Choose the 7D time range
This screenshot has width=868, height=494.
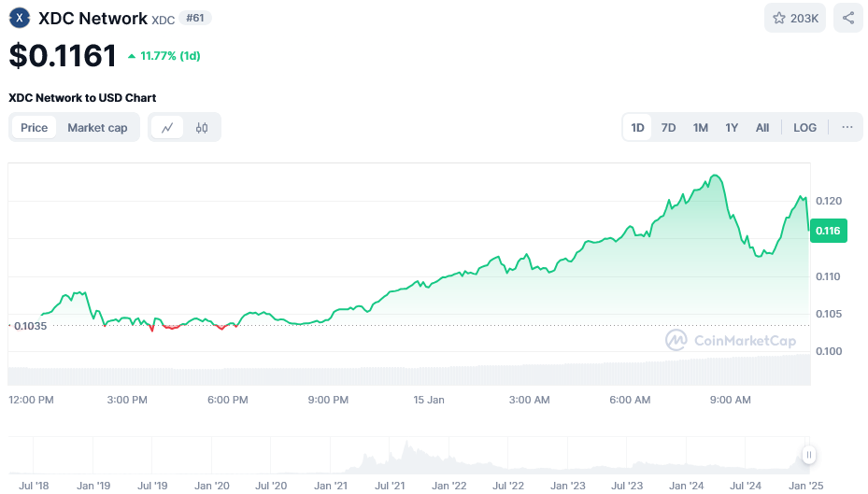pyautogui.click(x=668, y=128)
